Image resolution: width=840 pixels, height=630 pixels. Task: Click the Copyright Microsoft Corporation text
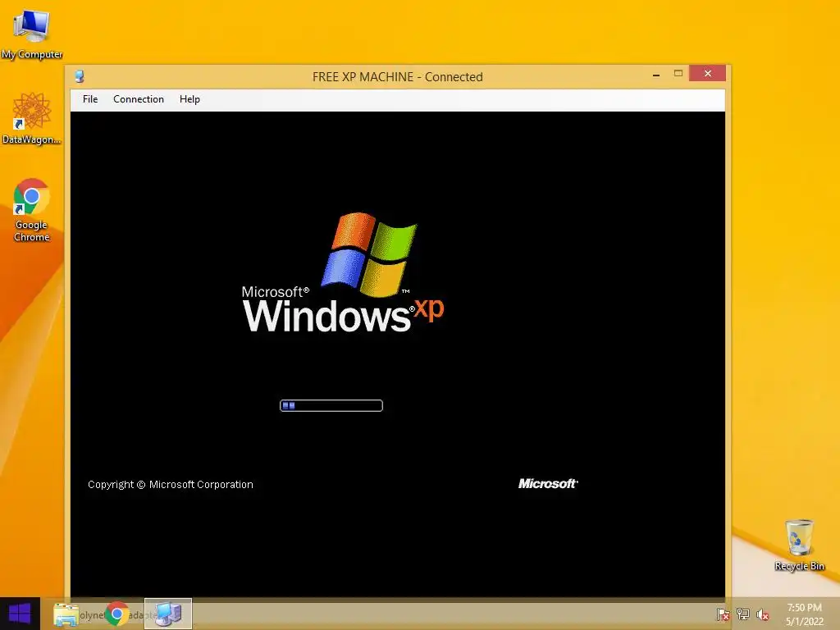[171, 484]
